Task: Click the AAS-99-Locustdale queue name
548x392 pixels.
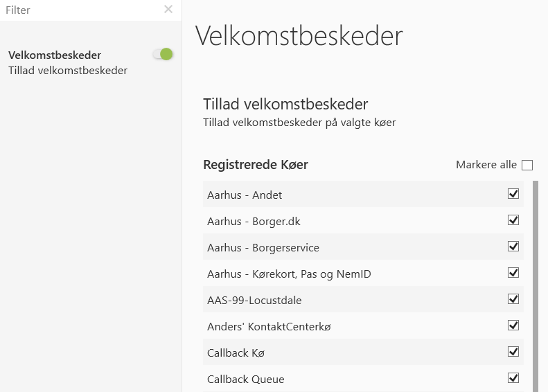Action: tap(254, 301)
